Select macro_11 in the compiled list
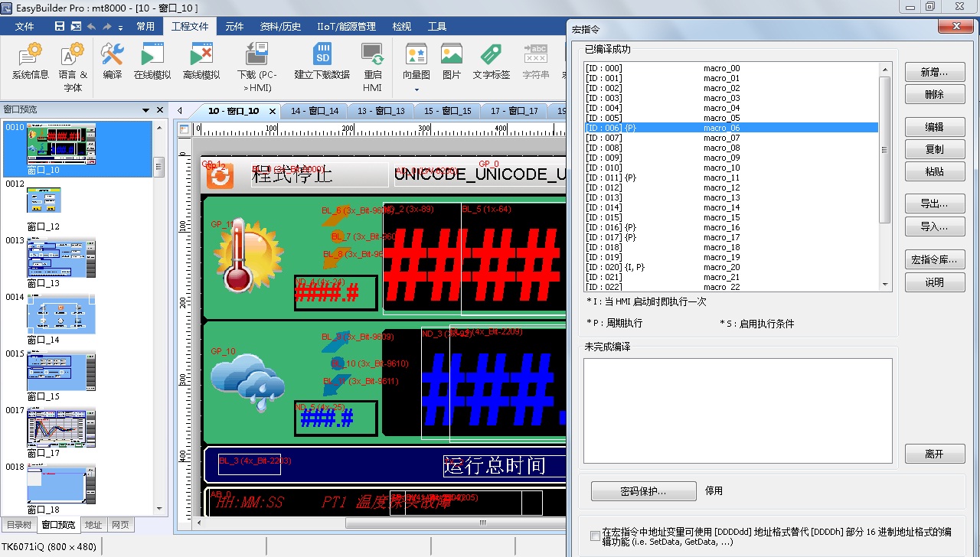 point(721,178)
